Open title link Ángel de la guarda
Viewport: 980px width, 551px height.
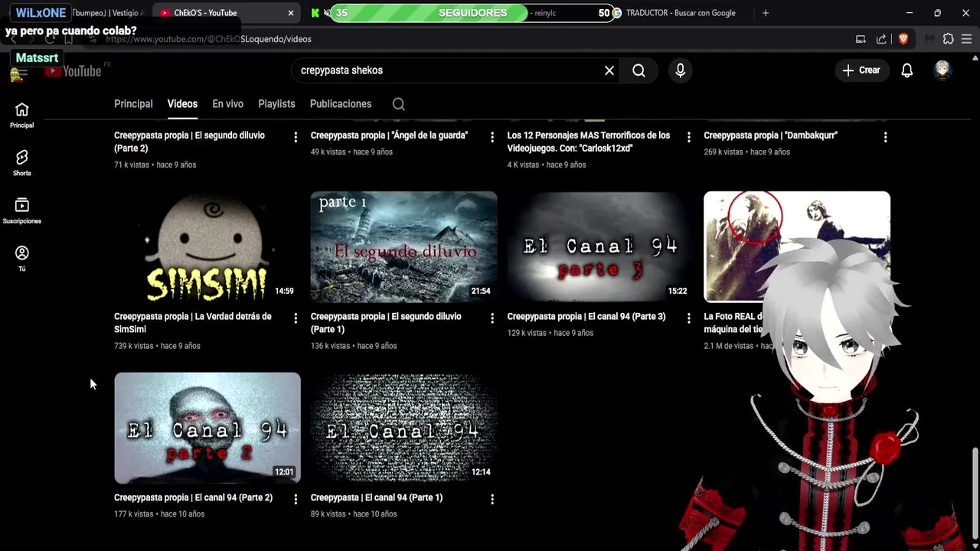point(389,135)
